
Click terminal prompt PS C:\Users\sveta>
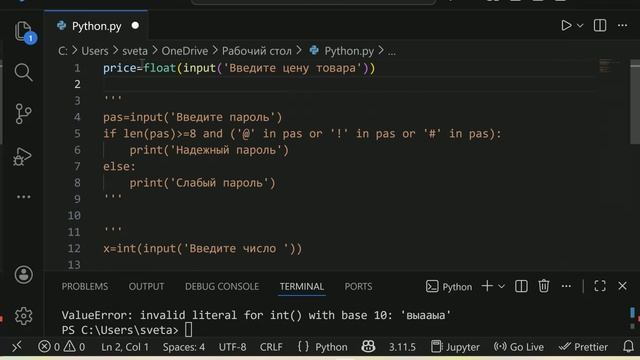120,330
